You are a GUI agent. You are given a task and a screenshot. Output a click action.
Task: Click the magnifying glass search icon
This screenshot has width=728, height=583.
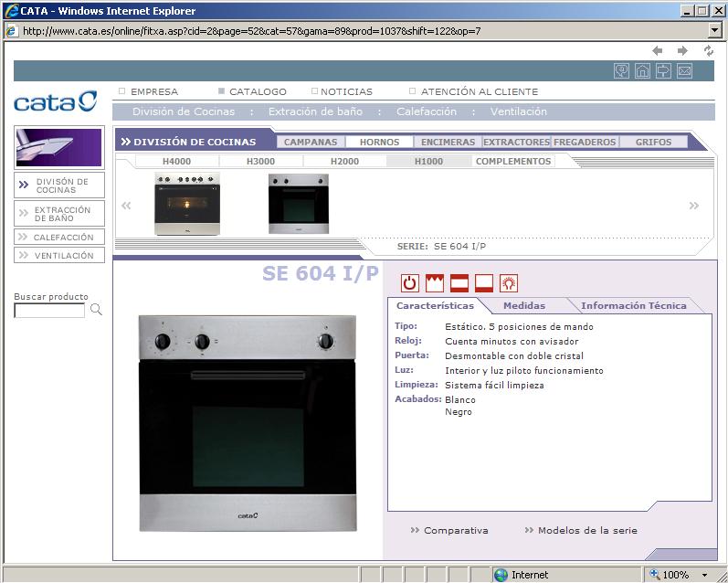(96, 311)
